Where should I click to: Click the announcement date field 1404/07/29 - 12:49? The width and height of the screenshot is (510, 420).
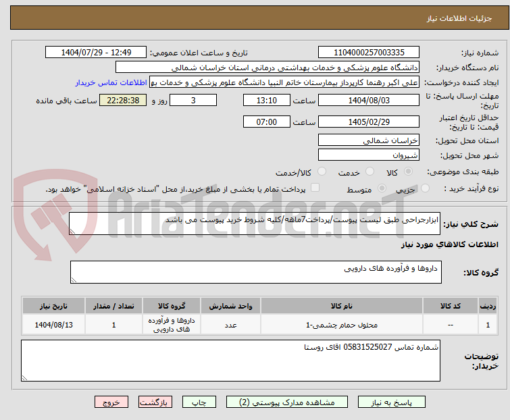click(x=96, y=53)
